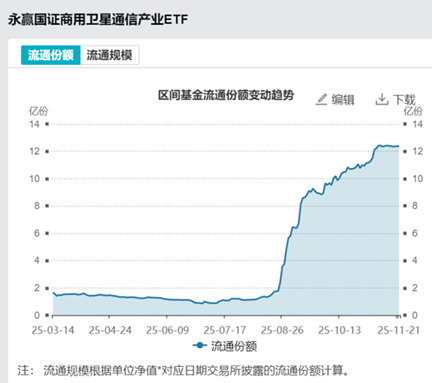
Task: Click the 编辑 label
Action: pyautogui.click(x=343, y=100)
